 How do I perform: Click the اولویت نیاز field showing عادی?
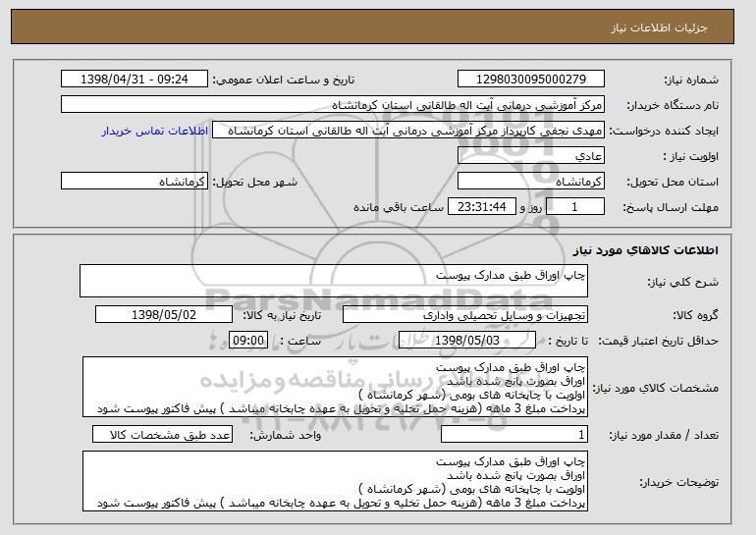tap(531, 156)
